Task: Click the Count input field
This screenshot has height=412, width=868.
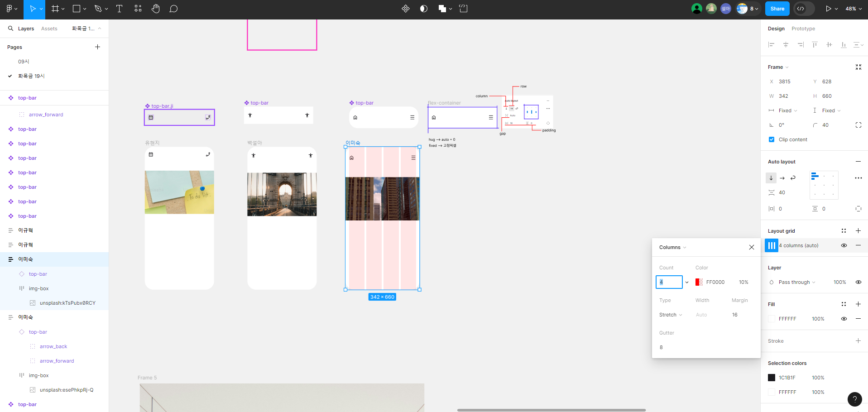Action: [x=669, y=282]
